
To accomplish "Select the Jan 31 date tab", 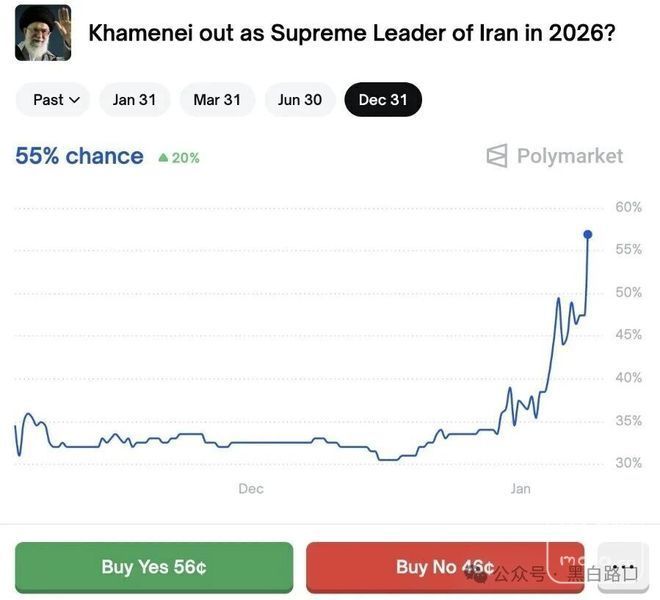I will (x=134, y=100).
